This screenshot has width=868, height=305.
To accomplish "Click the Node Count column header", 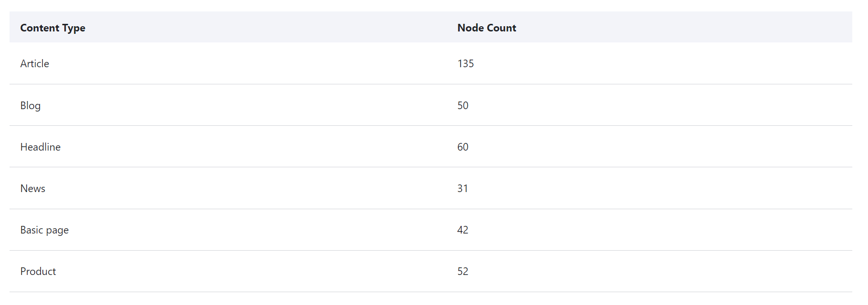I will [x=486, y=28].
